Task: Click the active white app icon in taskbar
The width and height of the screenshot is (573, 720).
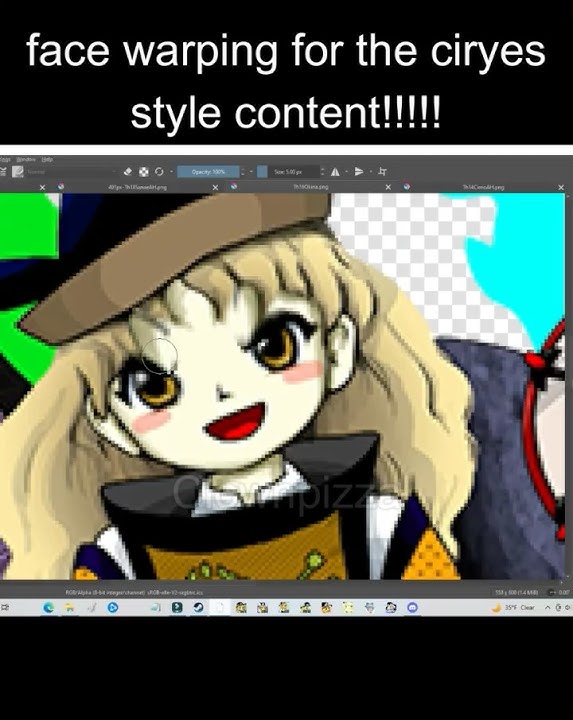Action: tap(220, 608)
